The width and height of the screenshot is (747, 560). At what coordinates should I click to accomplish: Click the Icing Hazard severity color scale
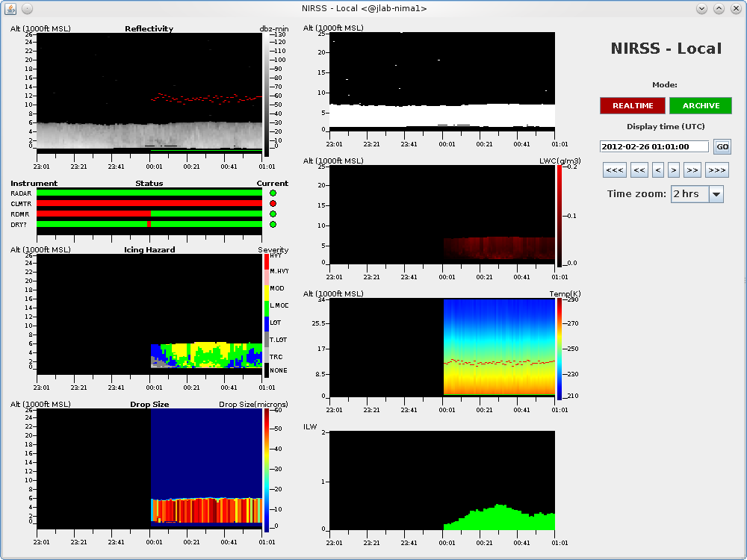tap(267, 314)
